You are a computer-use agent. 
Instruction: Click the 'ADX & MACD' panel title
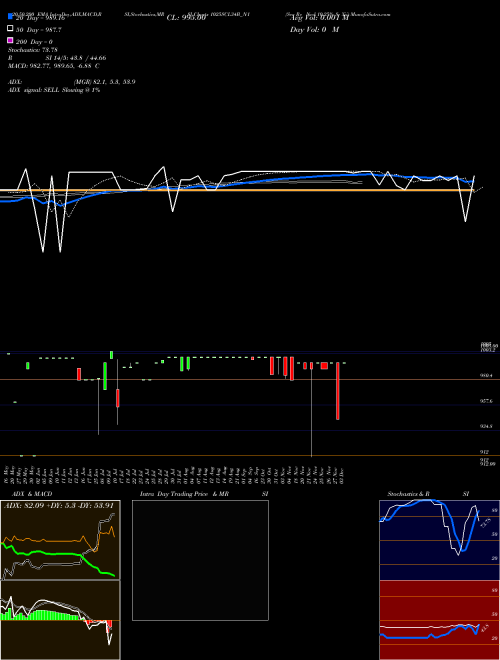32,494
